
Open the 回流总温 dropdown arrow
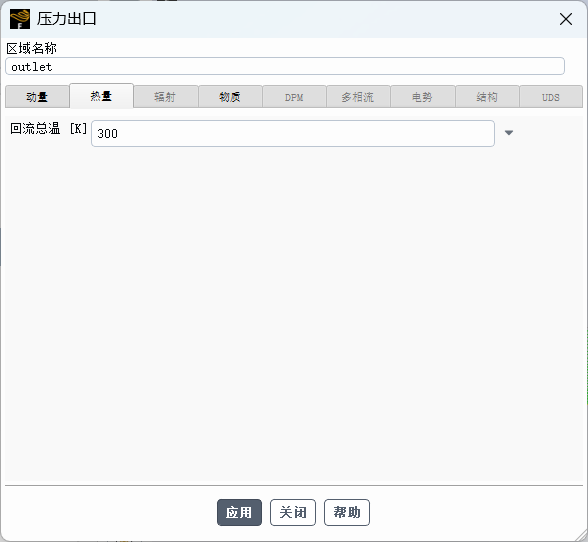click(x=508, y=133)
